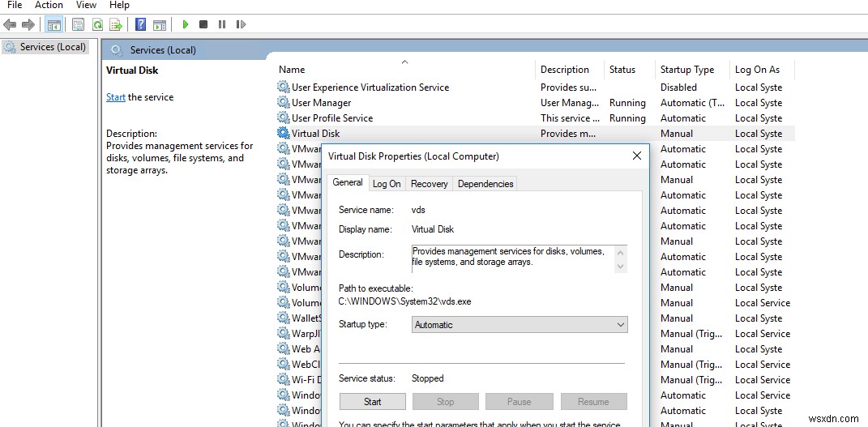The height and width of the screenshot is (427, 868).
Task: Open Properties toolbar icon
Action: pos(79,24)
